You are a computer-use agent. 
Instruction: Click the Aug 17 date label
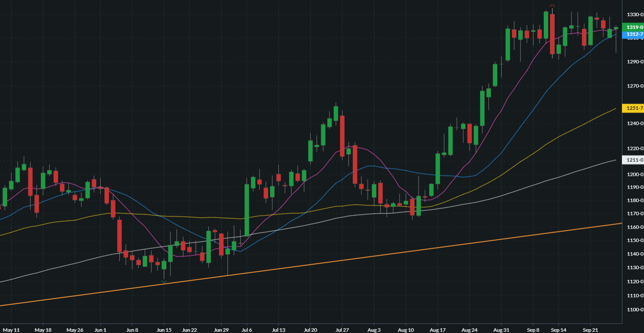(438, 330)
